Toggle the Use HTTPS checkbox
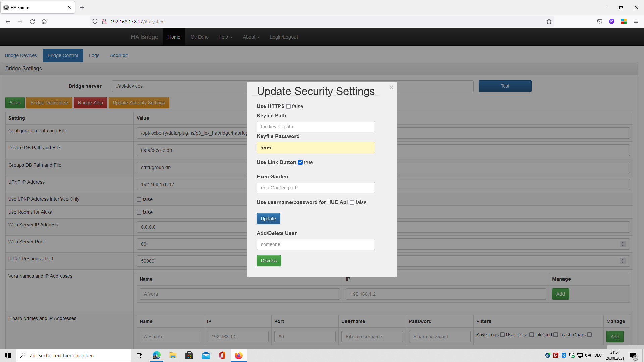Viewport: 644px width, 362px height. point(288,106)
